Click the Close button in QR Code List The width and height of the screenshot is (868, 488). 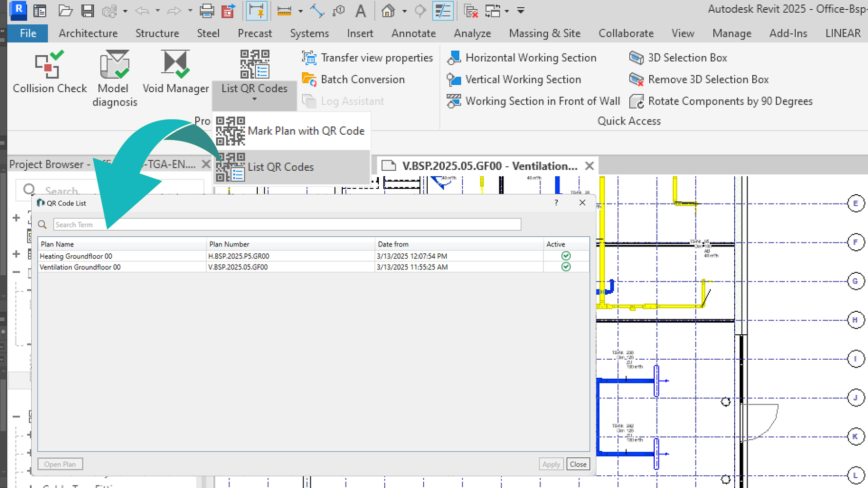tap(578, 464)
